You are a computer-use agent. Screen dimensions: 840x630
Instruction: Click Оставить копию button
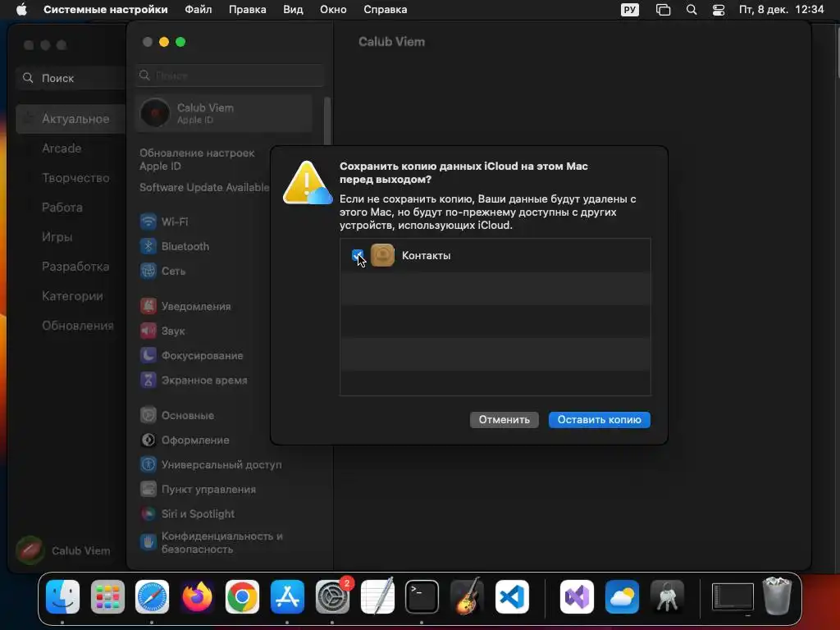(599, 419)
